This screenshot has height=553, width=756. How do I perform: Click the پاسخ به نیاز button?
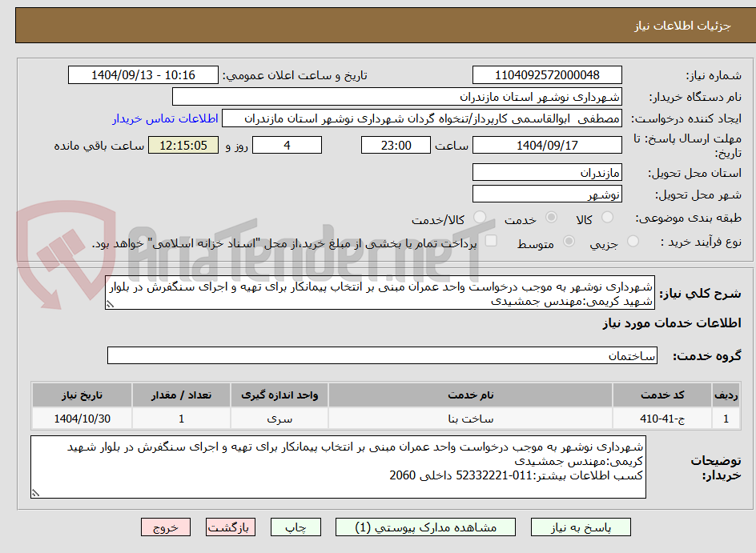pyautogui.click(x=581, y=527)
